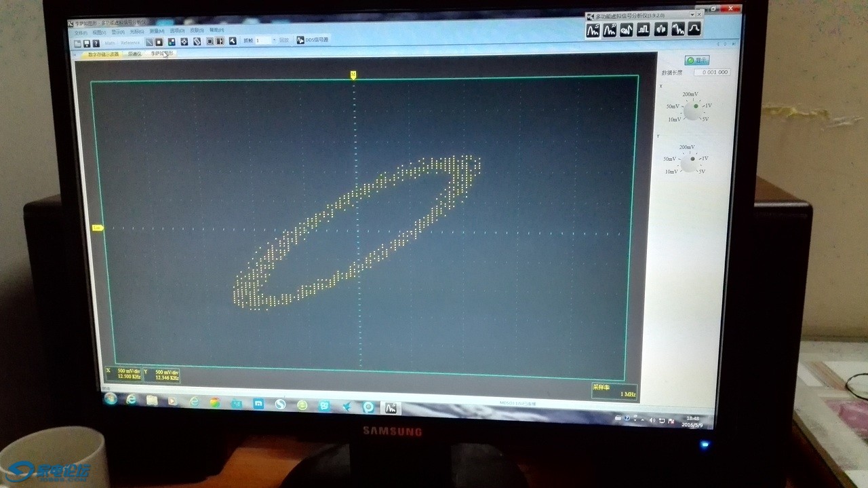This screenshot has height=488, width=868.
Task: Open the frame count dropdown
Action: (x=275, y=41)
